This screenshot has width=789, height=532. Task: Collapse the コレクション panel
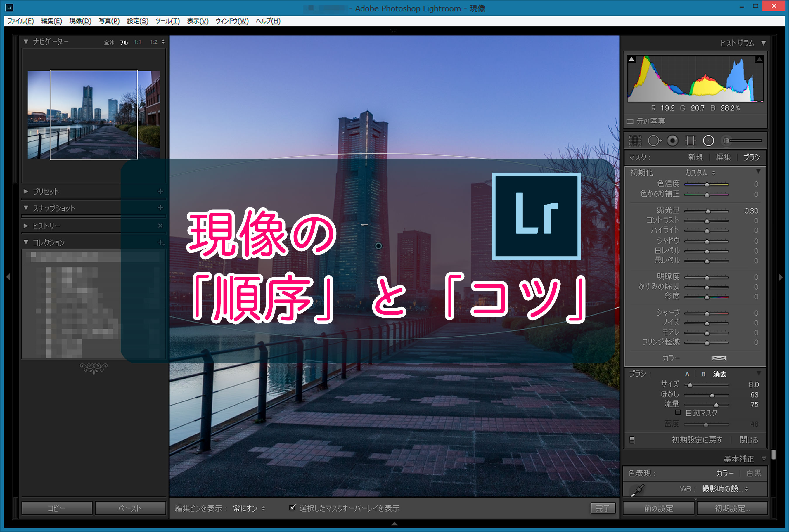(26, 242)
